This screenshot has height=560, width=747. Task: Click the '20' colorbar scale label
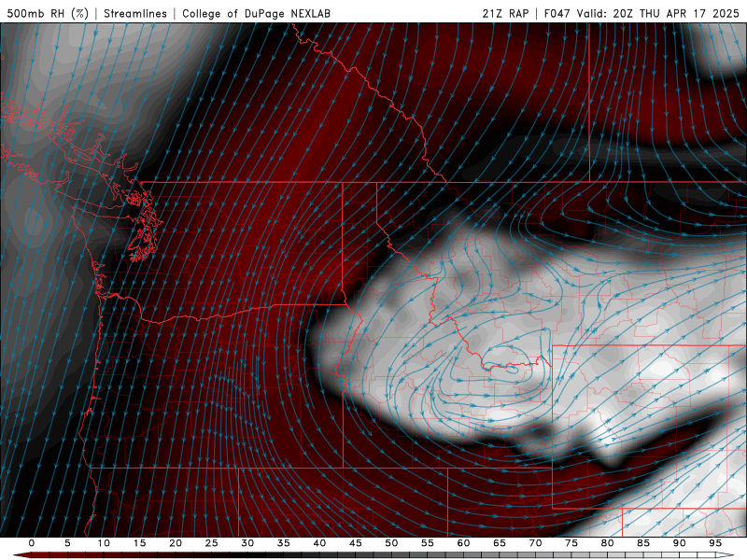pos(176,543)
